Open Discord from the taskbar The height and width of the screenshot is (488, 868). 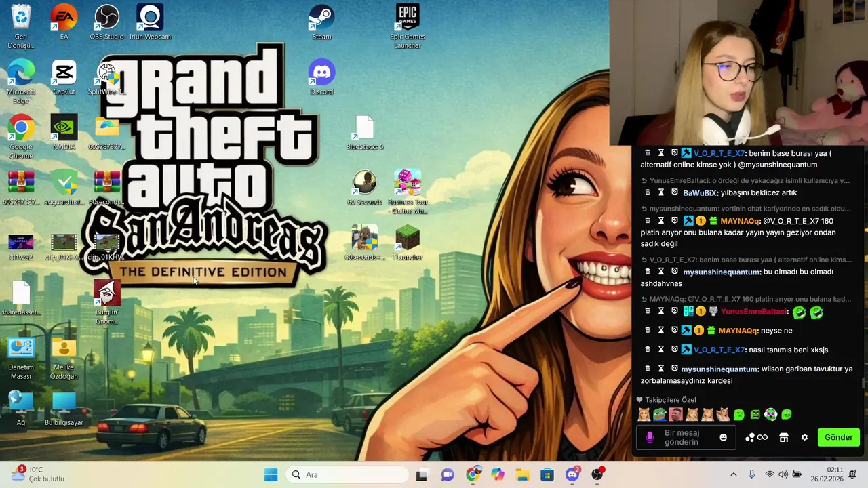pos(572,474)
